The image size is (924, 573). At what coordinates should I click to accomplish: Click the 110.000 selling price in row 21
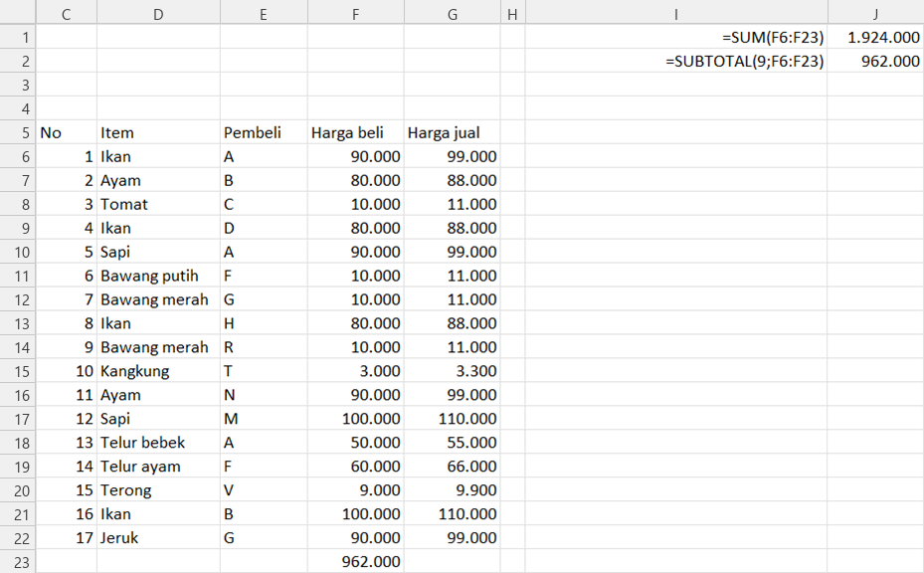pyautogui.click(x=452, y=514)
